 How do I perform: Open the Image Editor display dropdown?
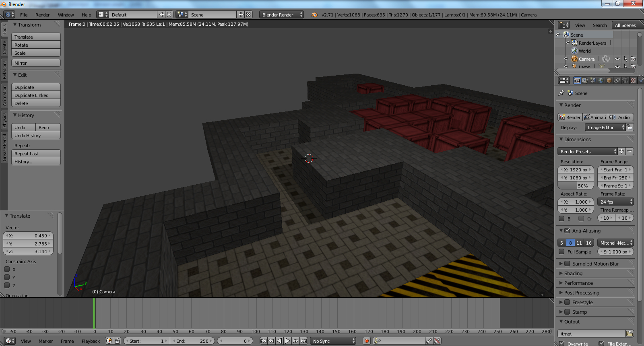click(605, 128)
